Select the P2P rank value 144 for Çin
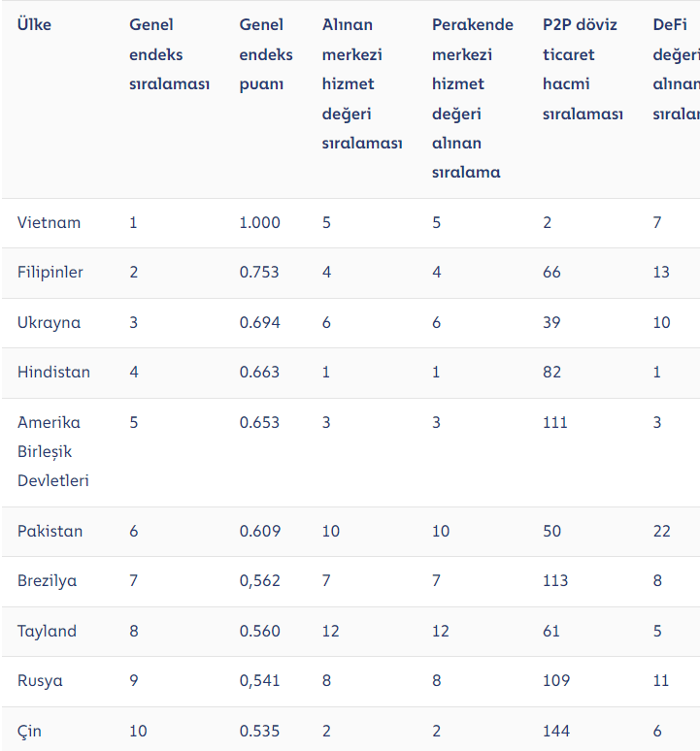 click(556, 731)
